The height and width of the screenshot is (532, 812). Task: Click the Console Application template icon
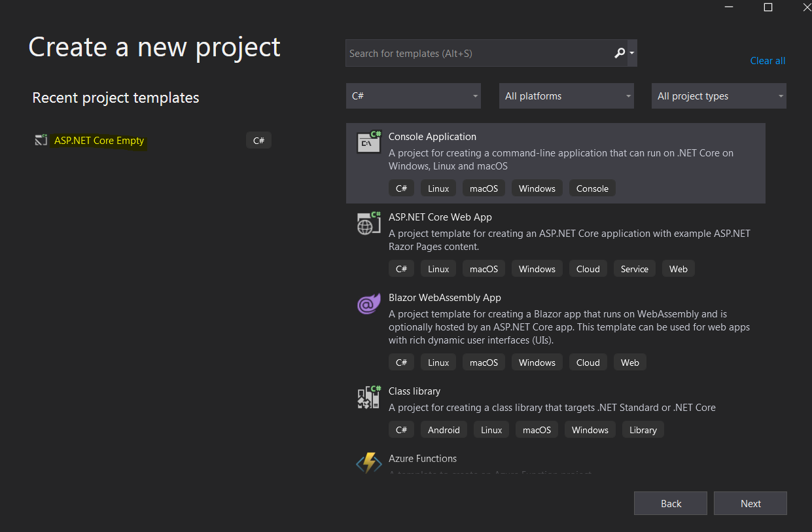tap(369, 142)
